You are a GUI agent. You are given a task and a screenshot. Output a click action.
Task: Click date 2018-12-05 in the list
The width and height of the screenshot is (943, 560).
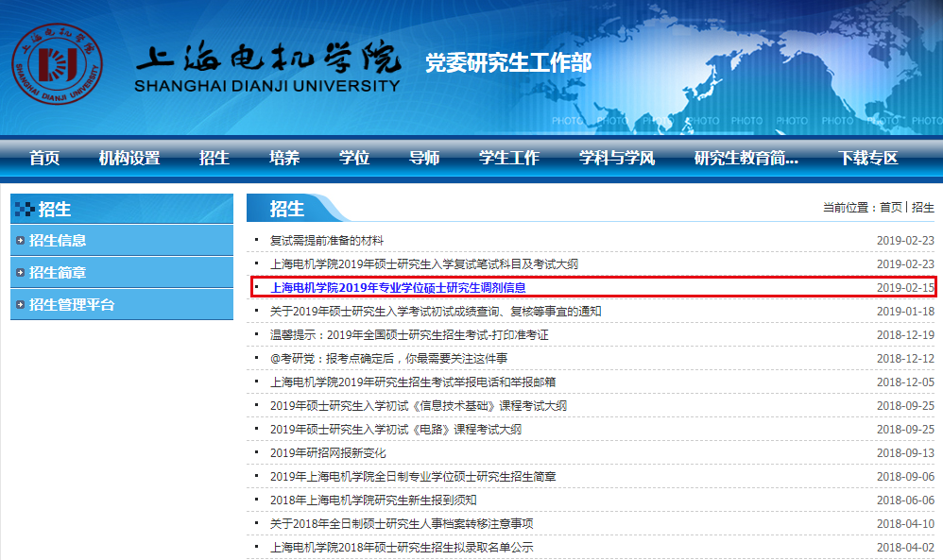(905, 382)
